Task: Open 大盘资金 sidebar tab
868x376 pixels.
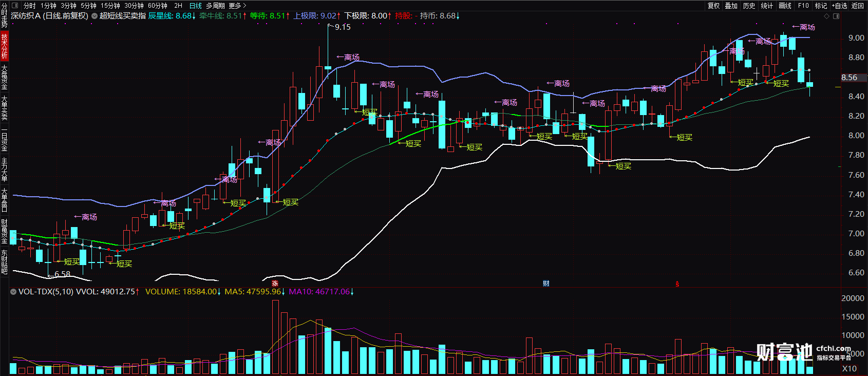Action: point(4,77)
